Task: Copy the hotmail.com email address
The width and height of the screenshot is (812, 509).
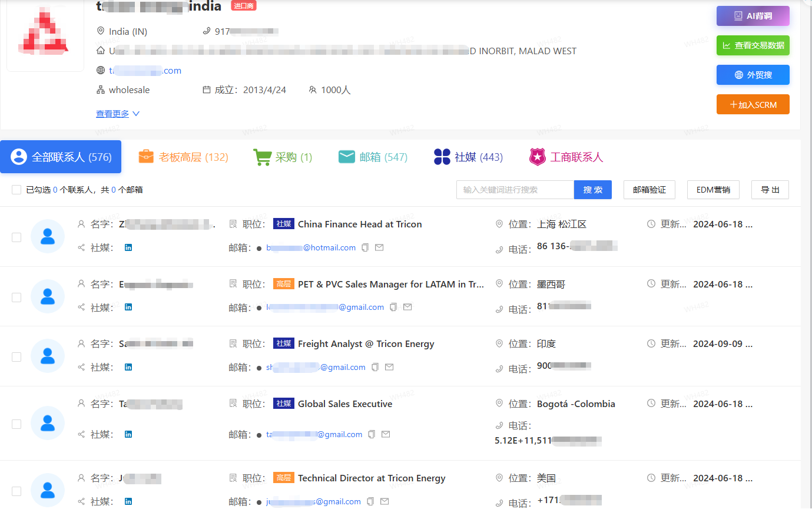Action: click(x=365, y=248)
